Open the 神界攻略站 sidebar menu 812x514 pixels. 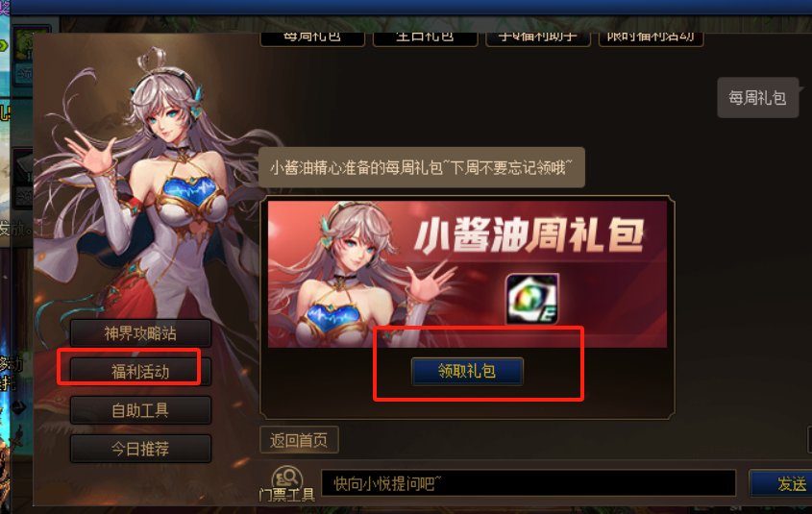pyautogui.click(x=140, y=332)
